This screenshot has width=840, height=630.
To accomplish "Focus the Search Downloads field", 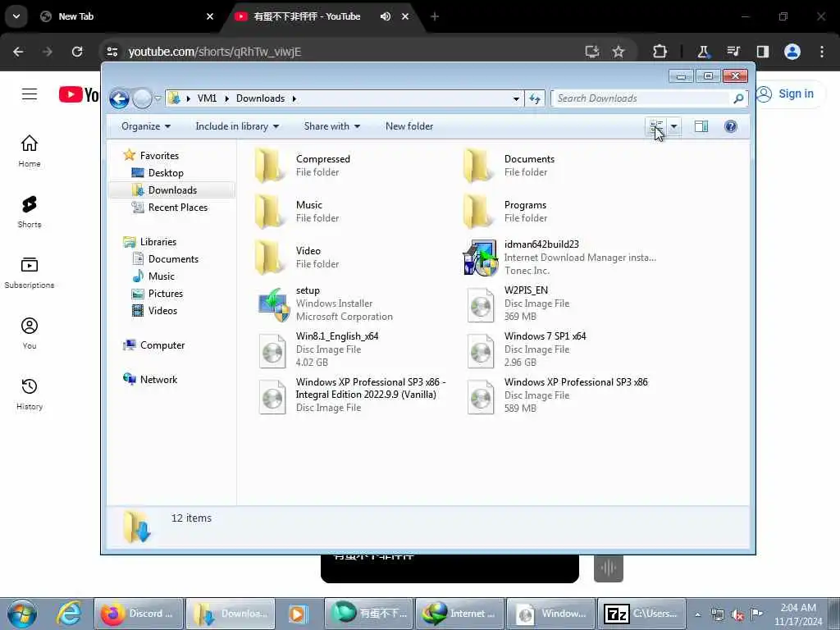I will point(642,98).
